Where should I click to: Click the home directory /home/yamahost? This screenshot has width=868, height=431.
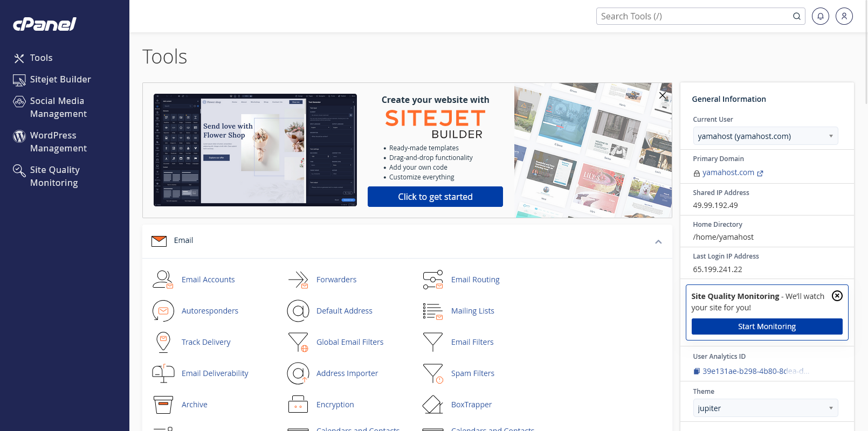pyautogui.click(x=724, y=237)
